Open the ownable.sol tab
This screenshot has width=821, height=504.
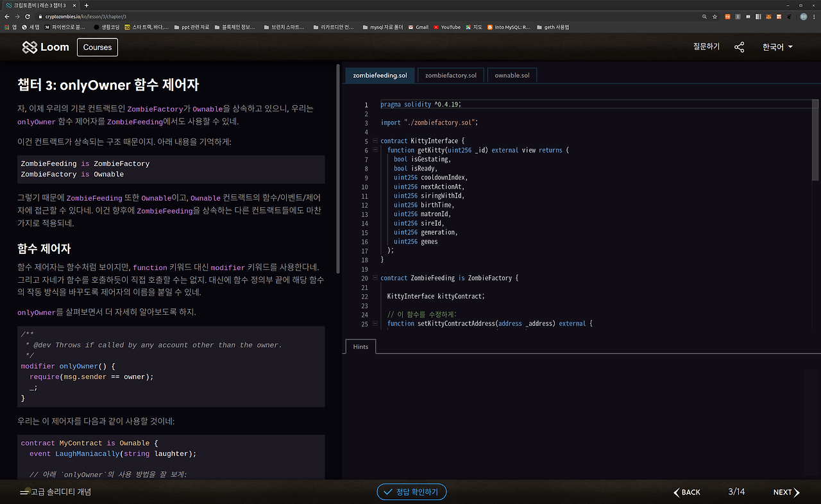pyautogui.click(x=512, y=75)
